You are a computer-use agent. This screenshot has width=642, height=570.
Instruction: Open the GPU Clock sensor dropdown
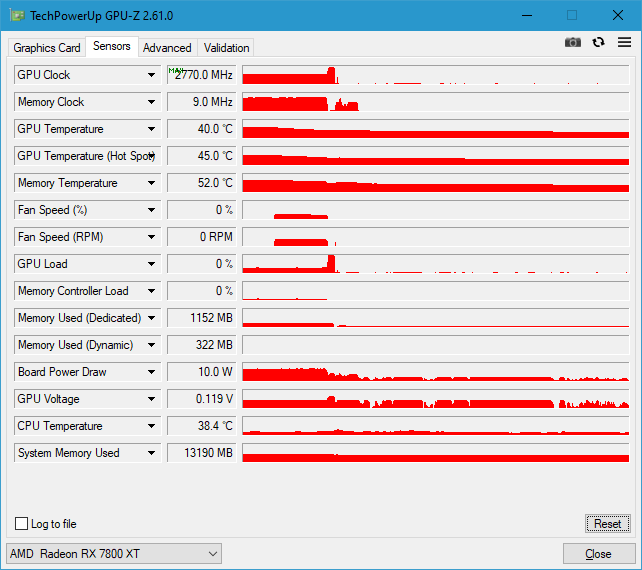151,75
